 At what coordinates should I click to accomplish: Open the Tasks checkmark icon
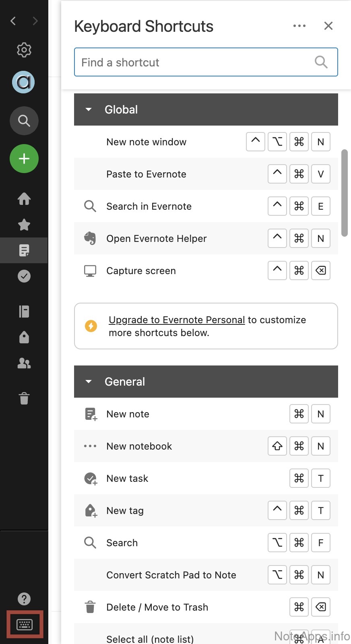coord(24,276)
